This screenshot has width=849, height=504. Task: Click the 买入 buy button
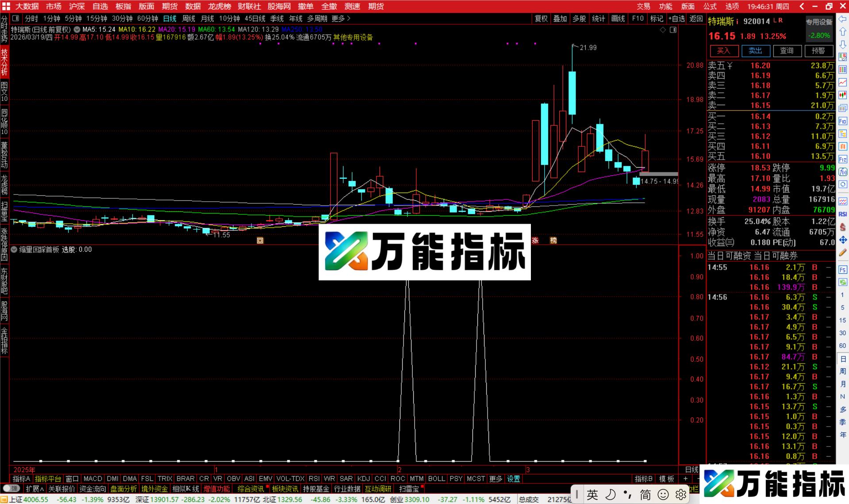(723, 51)
